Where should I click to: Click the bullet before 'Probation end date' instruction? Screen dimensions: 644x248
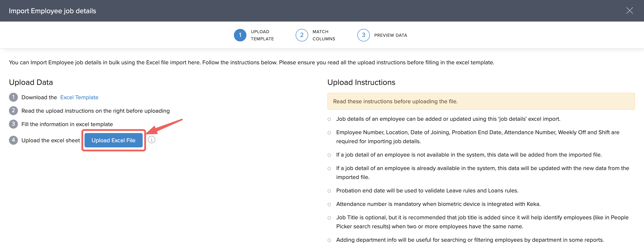click(329, 191)
